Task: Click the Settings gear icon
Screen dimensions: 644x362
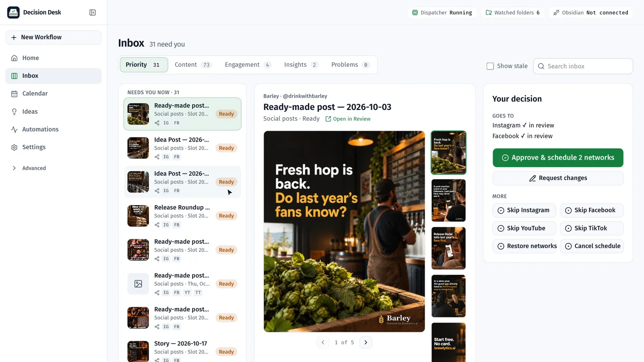Action: click(14, 147)
